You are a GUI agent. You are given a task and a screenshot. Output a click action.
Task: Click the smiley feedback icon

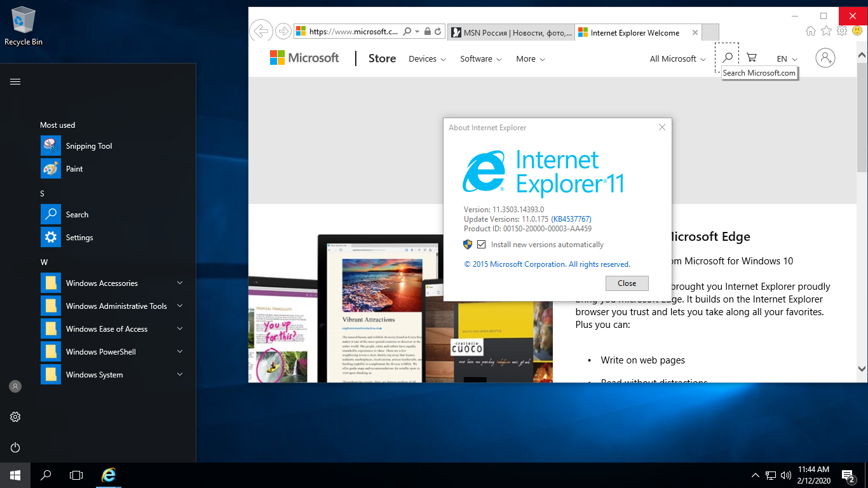point(857,30)
